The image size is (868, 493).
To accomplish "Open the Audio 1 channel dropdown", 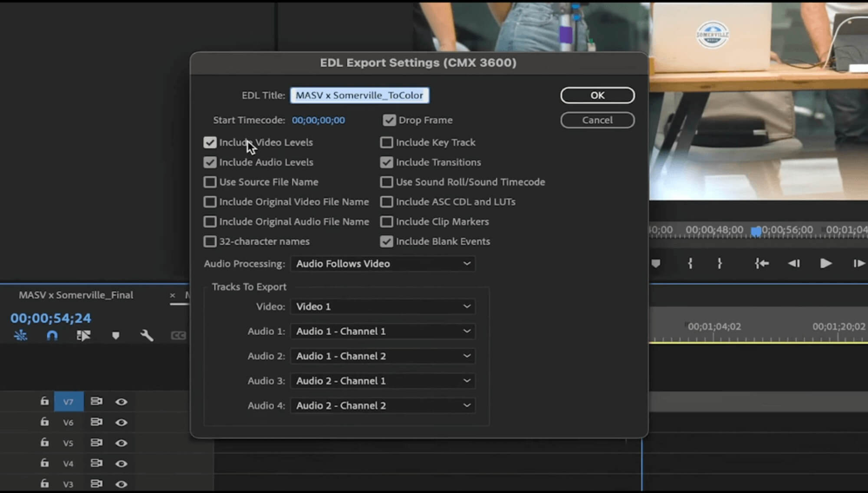I will coord(383,331).
